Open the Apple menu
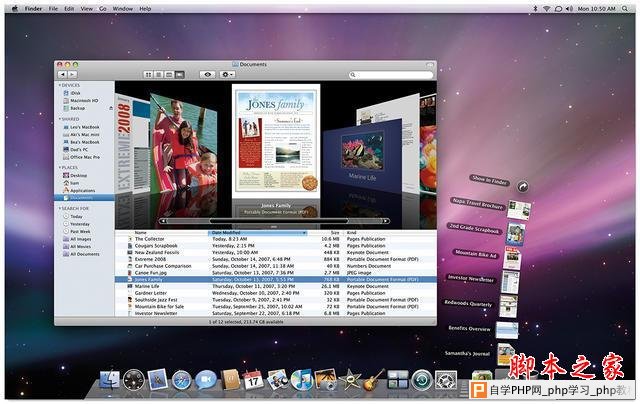Screen dimensions: 640x404 [x=15, y=9]
